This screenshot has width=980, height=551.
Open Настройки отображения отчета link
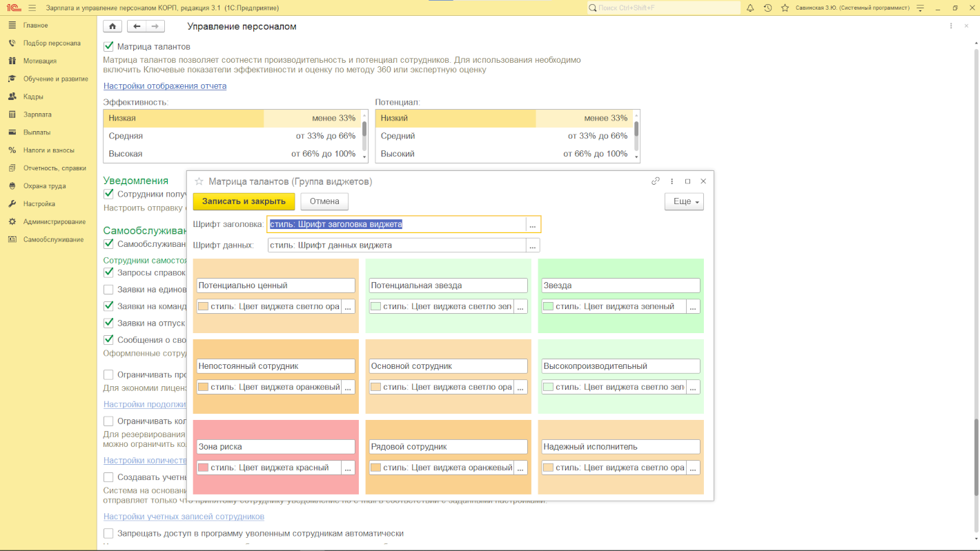click(165, 86)
